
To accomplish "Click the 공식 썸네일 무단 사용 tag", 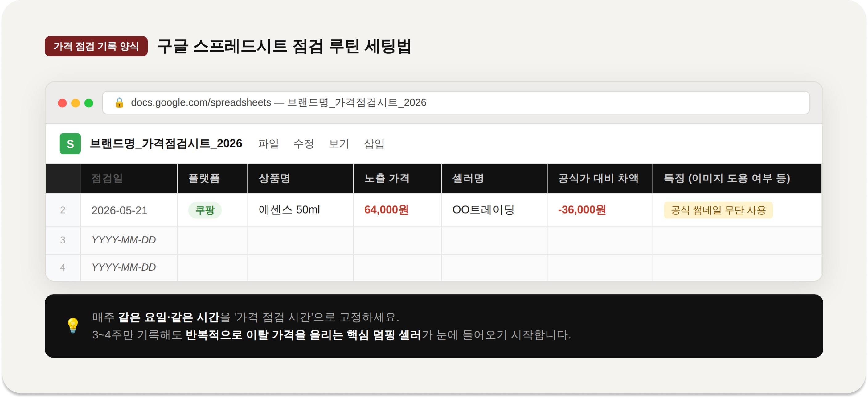I will (x=718, y=210).
